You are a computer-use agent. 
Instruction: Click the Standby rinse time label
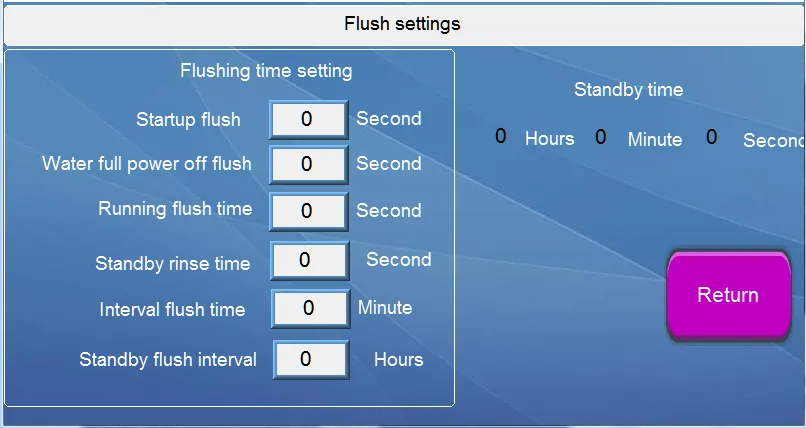pos(172,264)
